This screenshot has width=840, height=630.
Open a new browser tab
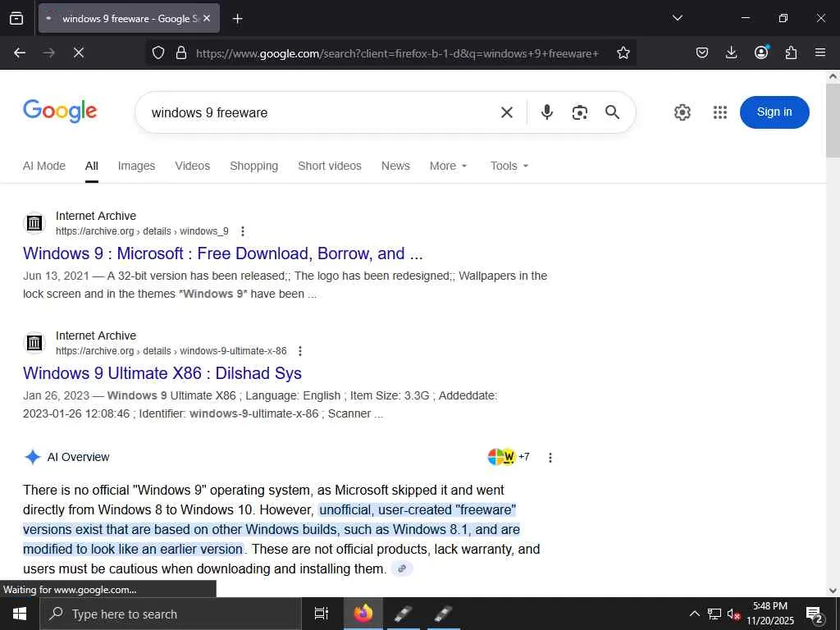pyautogui.click(x=237, y=19)
